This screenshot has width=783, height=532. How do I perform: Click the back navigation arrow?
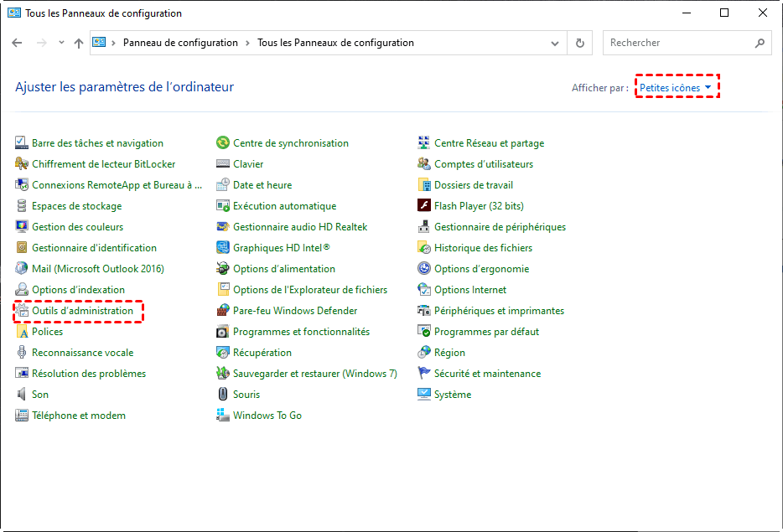[x=18, y=43]
